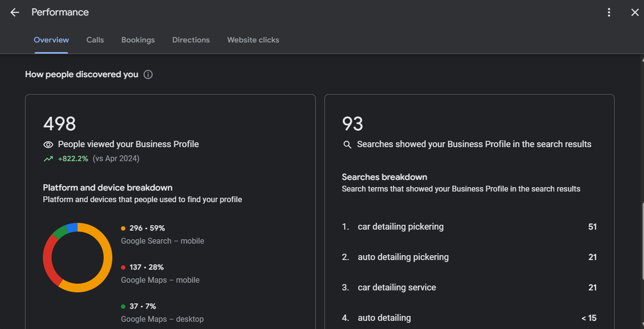Close the Performance view with the X
Screen dimensions: 644x329
click(x=635, y=12)
